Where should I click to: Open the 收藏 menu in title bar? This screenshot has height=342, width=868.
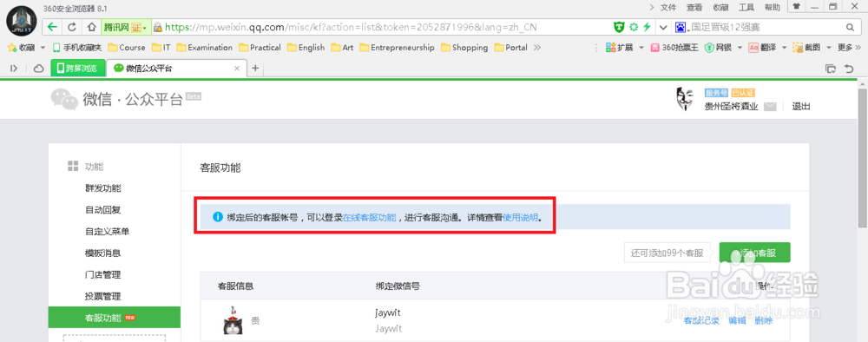click(x=720, y=7)
